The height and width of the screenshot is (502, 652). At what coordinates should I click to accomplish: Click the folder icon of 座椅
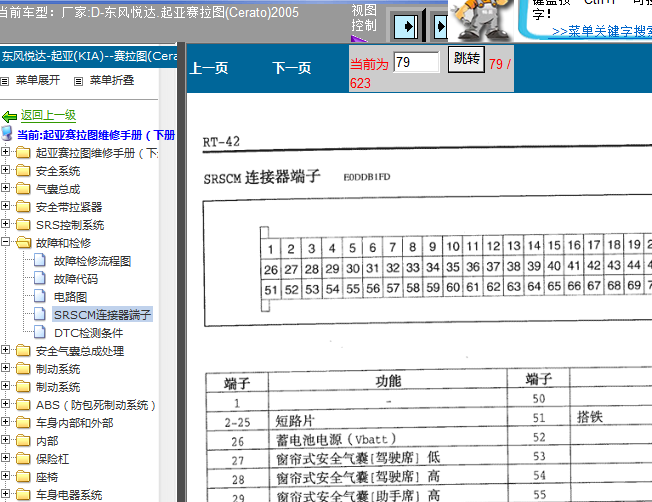23,476
